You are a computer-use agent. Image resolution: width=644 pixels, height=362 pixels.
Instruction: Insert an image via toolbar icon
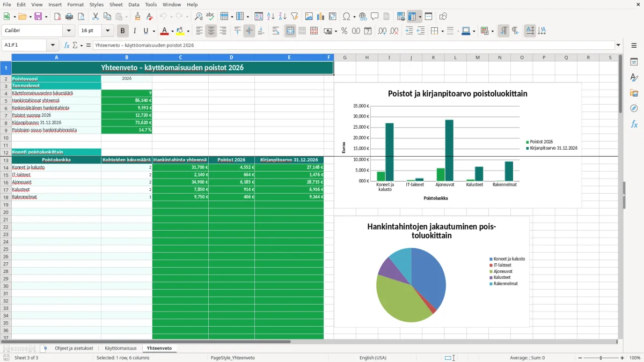click(309, 17)
